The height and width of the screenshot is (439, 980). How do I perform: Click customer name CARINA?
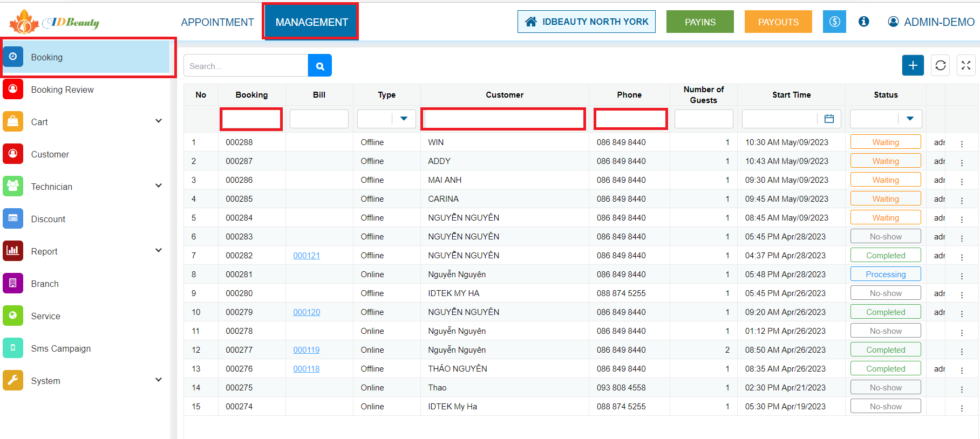point(443,199)
